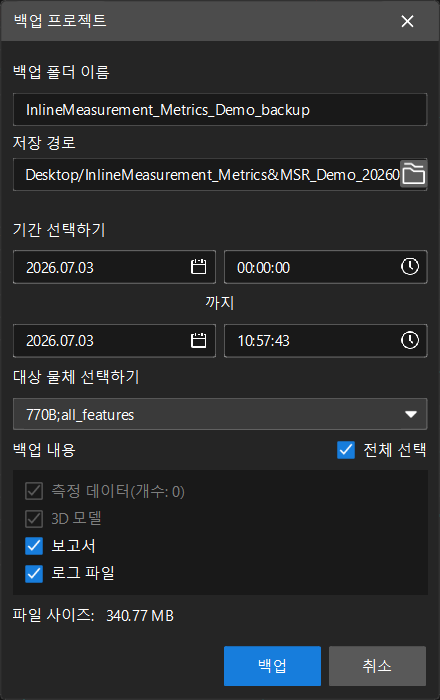Click the 까지 text between dates

[x=220, y=303]
